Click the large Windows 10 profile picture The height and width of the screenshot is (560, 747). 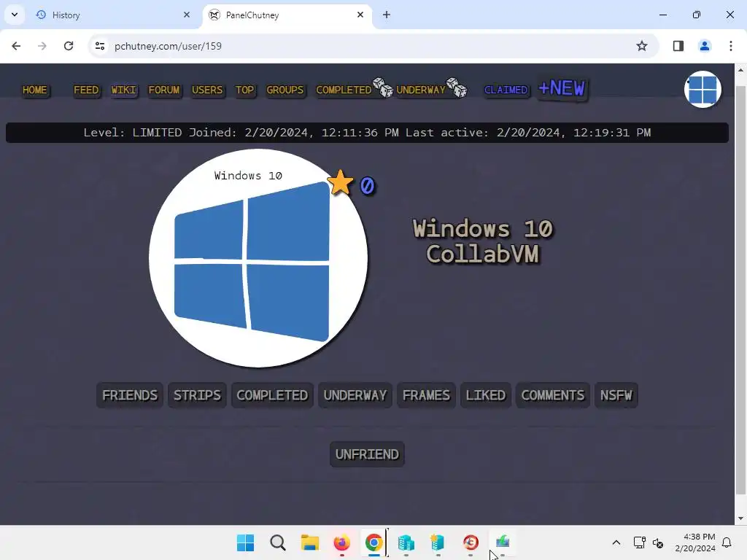258,258
